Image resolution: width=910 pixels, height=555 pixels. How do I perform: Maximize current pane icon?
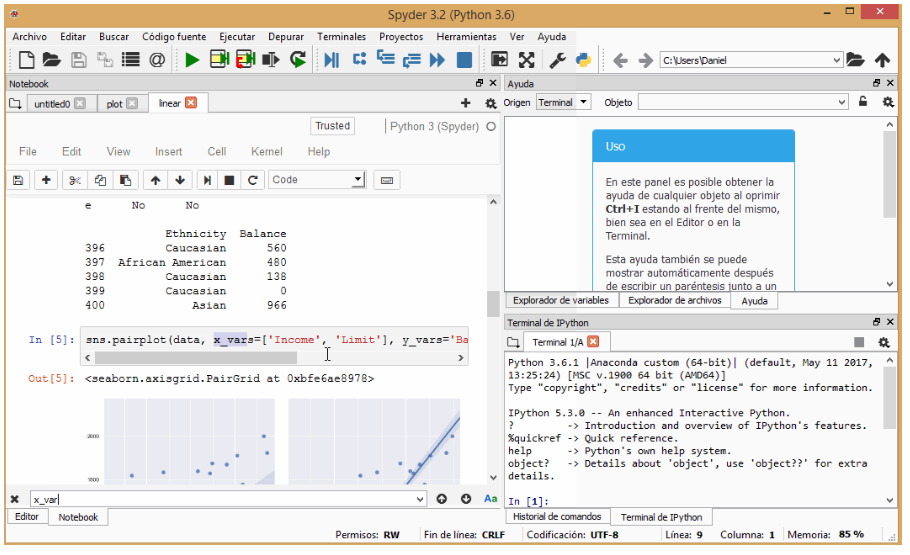pyautogui.click(x=499, y=60)
